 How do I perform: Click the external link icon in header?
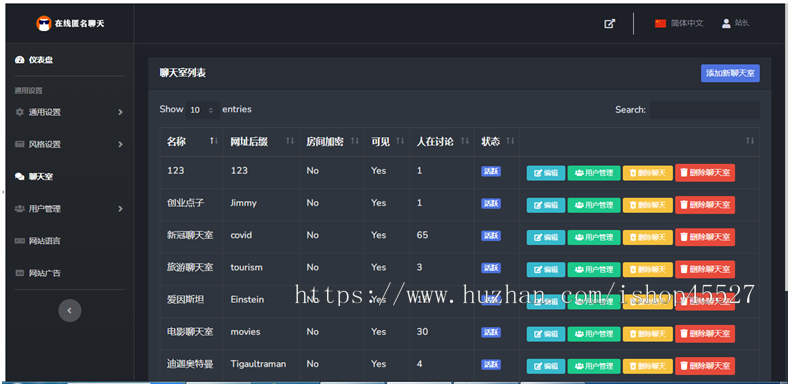click(610, 23)
